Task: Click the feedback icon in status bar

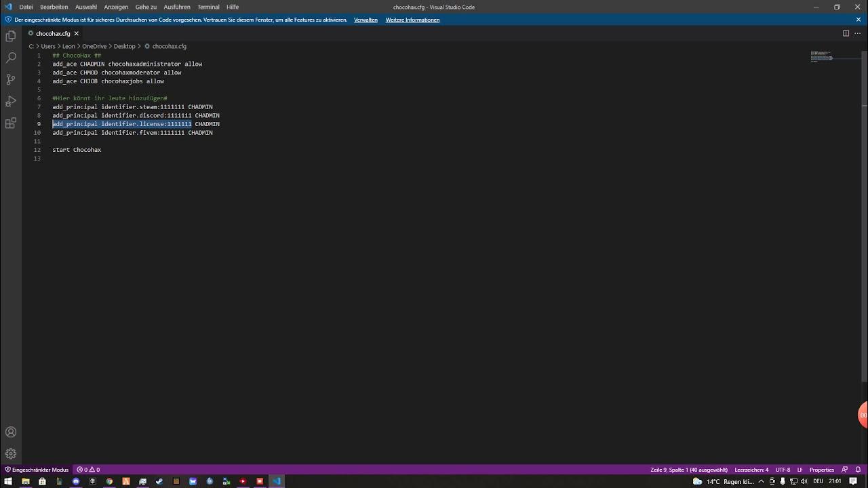Action: tap(844, 470)
